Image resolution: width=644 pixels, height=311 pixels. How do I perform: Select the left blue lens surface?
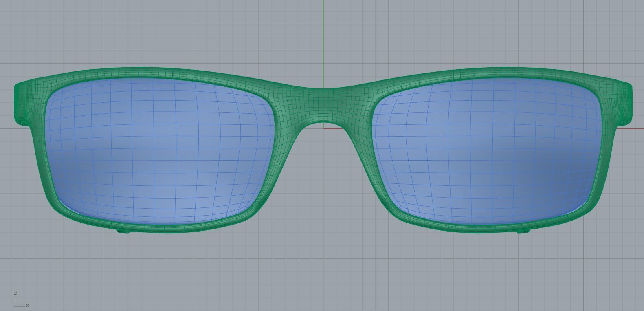pos(159,151)
